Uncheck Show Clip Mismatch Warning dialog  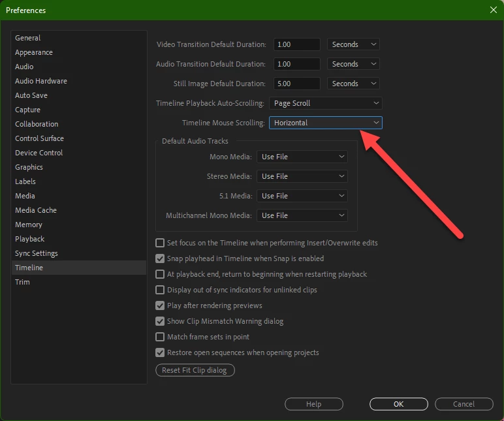pos(160,321)
